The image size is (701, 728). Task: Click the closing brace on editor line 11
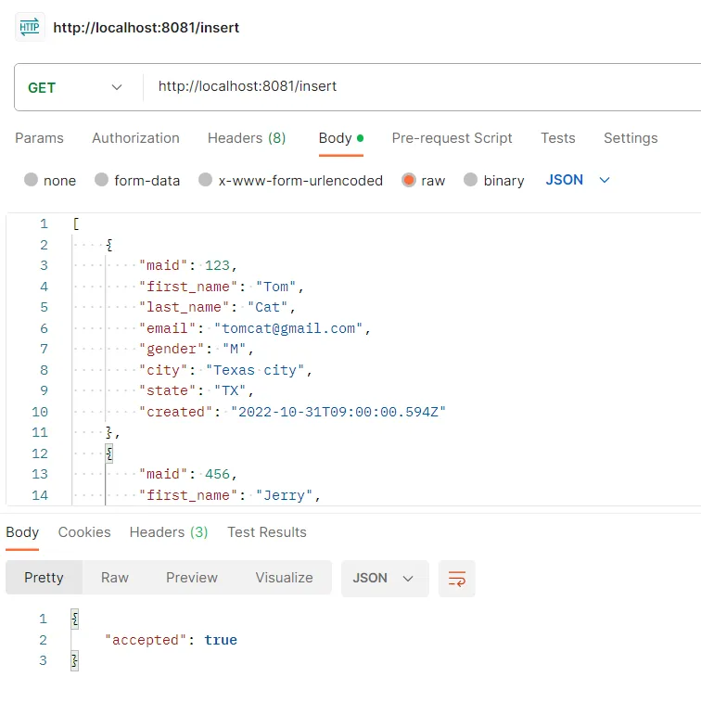(109, 433)
